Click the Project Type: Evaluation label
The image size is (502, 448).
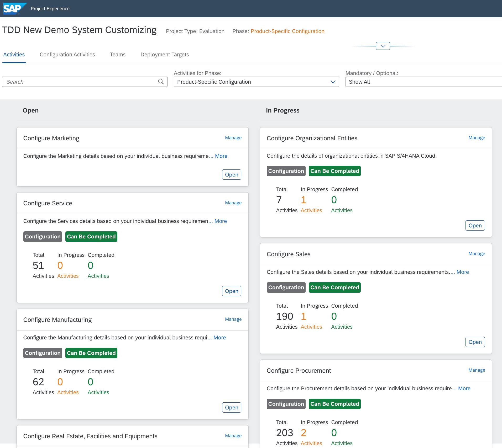point(195,31)
